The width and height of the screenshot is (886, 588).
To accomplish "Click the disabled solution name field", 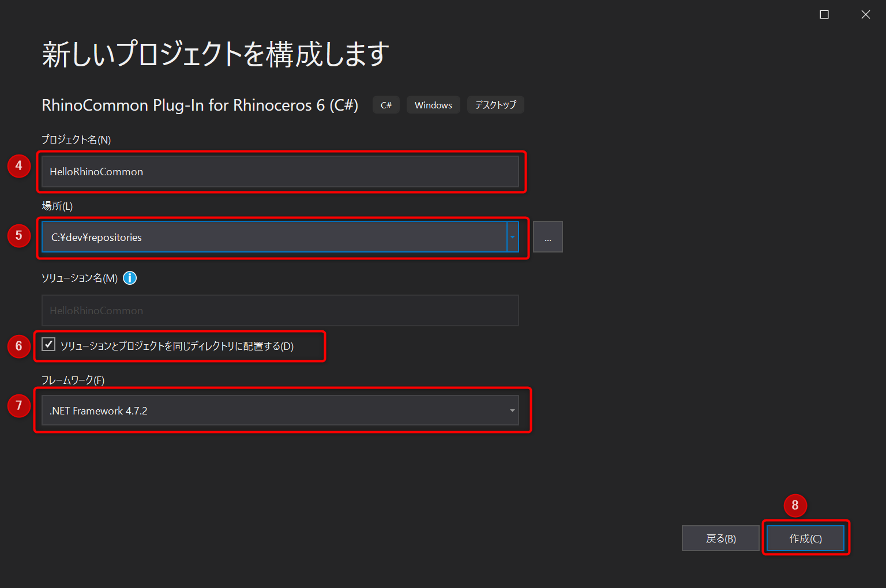I will click(x=280, y=310).
